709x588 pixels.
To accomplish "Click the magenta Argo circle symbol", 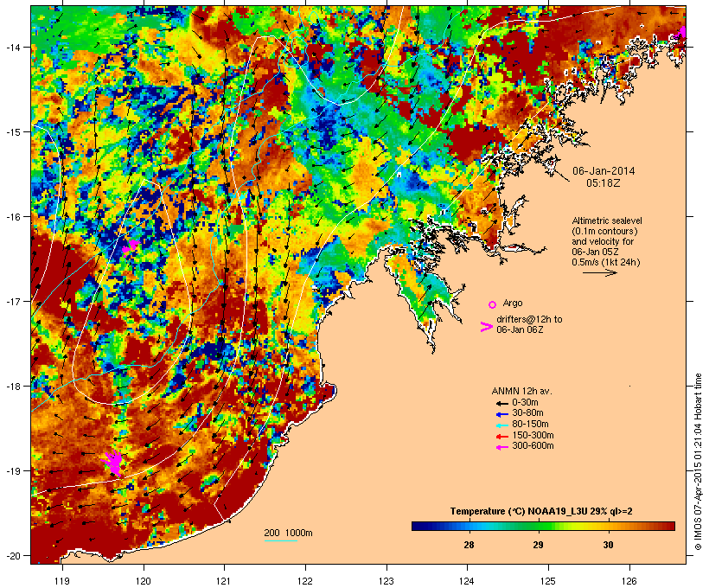I will coord(493,304).
